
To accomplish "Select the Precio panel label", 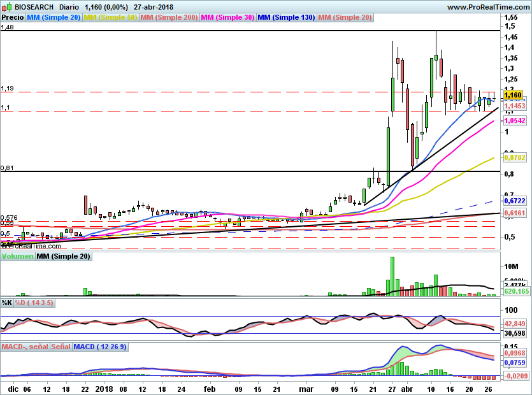I will coord(12,18).
